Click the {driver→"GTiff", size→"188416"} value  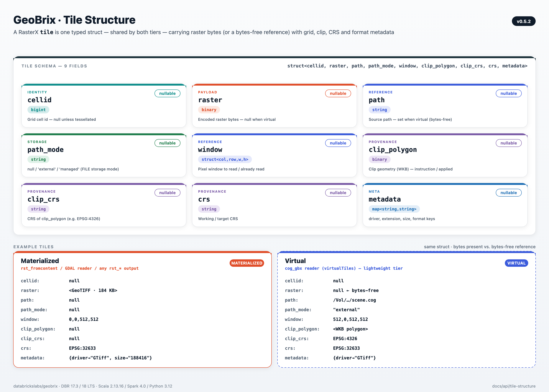click(x=110, y=358)
